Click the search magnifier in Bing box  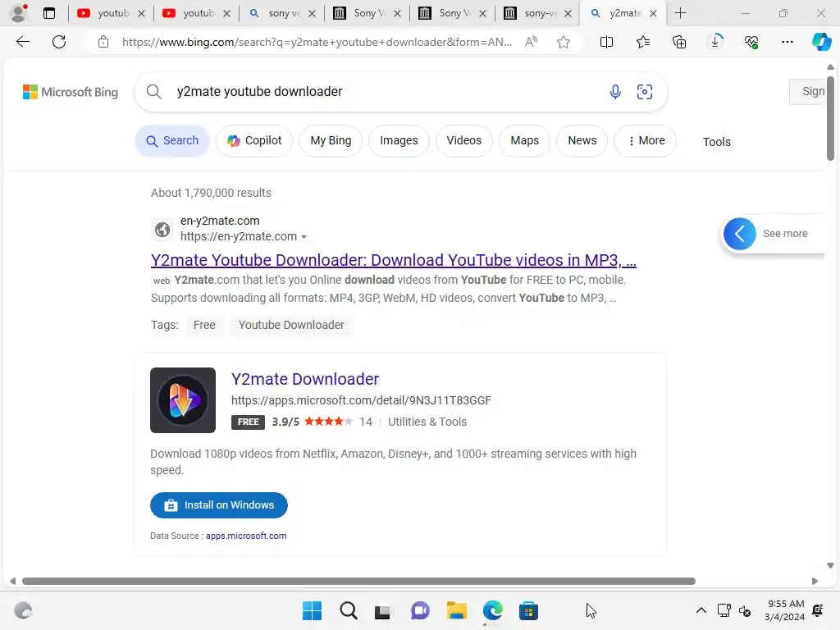[153, 92]
